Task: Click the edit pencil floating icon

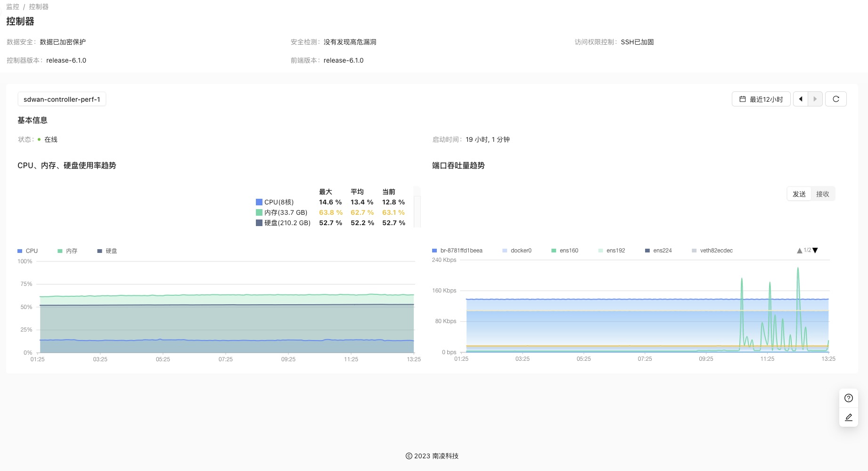Action: [849, 417]
